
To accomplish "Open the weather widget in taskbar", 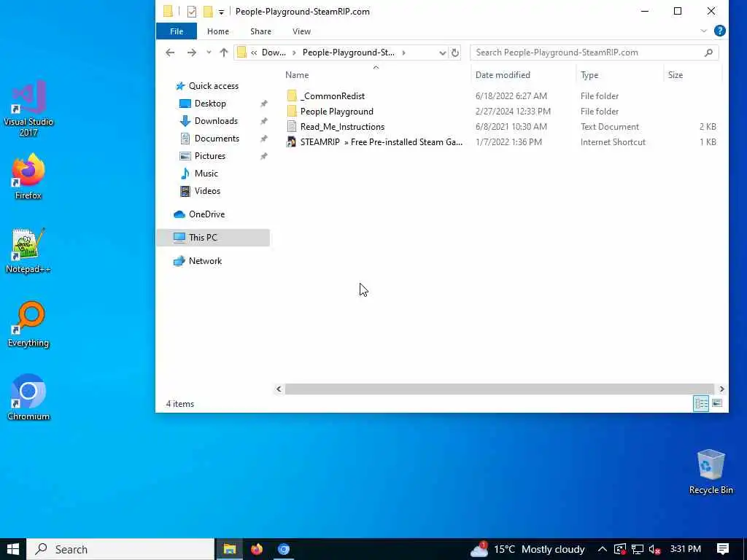I will (x=527, y=549).
